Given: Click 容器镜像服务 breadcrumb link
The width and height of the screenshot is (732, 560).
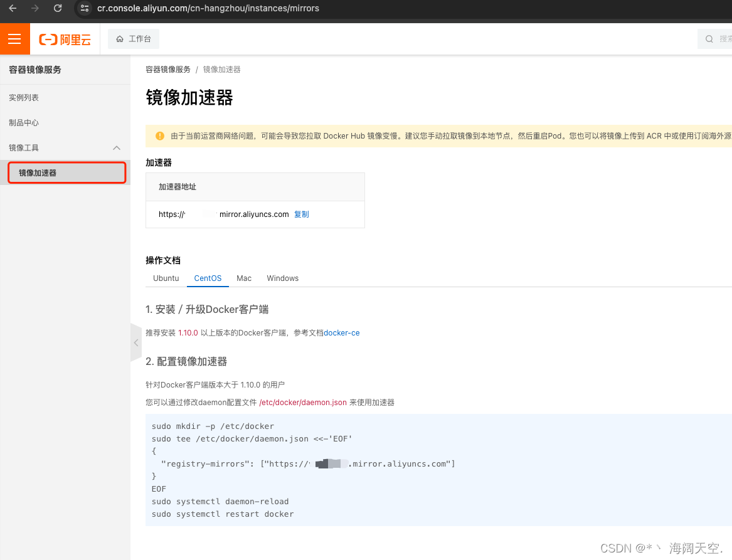Looking at the screenshot, I should [168, 70].
